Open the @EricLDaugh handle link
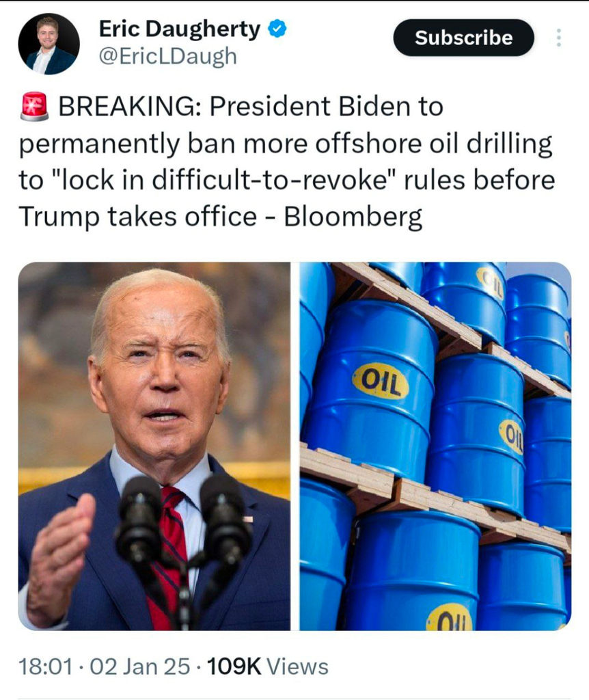 coord(167,57)
